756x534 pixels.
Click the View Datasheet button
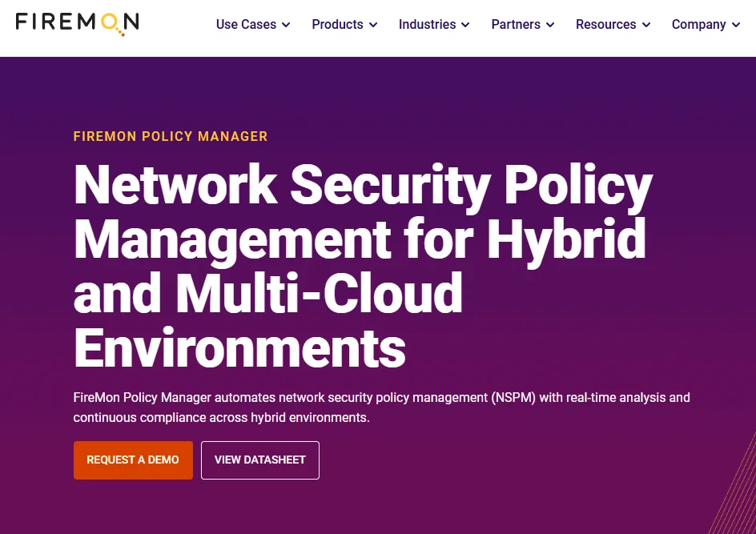click(260, 460)
